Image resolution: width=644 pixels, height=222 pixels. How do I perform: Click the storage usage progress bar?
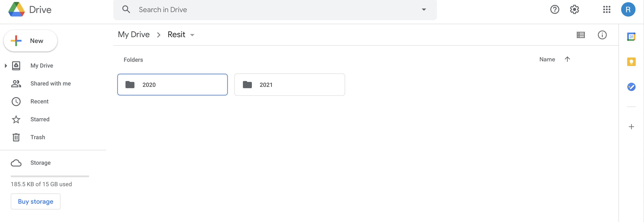[50, 176]
